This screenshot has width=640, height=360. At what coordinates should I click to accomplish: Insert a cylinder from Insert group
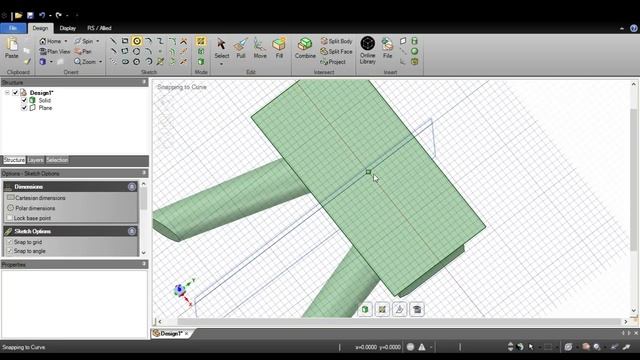tap(415, 41)
